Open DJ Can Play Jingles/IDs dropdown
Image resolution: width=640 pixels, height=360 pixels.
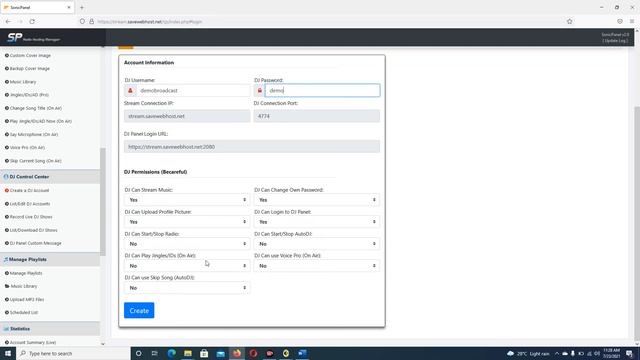coord(187,266)
